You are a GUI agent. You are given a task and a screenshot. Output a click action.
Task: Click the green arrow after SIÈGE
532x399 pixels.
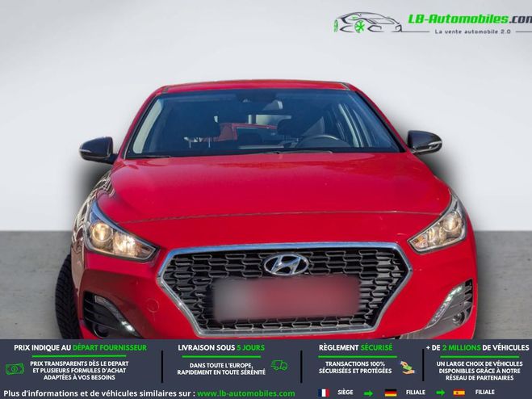(368, 393)
